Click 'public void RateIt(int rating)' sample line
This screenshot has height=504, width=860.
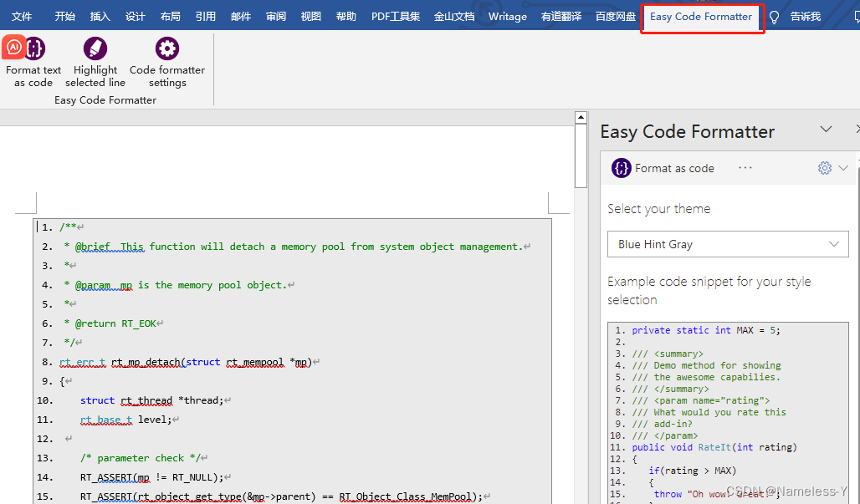(714, 447)
